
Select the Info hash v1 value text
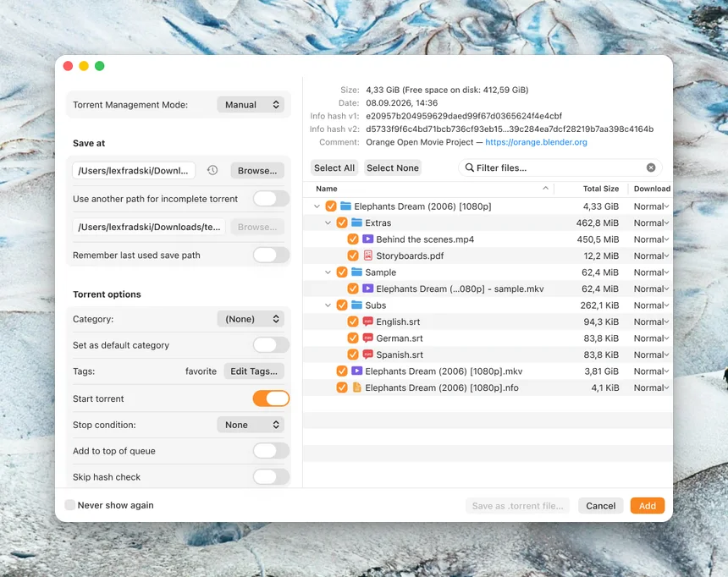point(464,116)
